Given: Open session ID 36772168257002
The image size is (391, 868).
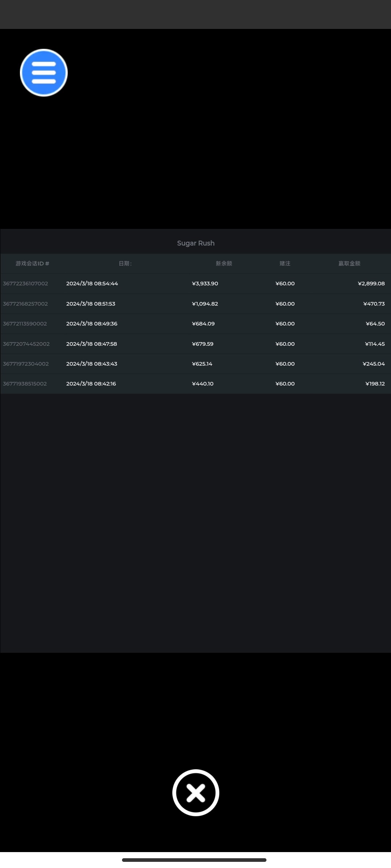Looking at the screenshot, I should point(25,304).
